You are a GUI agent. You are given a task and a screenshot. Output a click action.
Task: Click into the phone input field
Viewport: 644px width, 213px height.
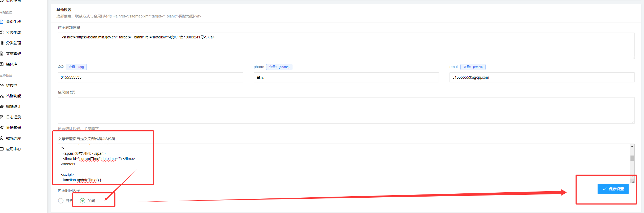tap(346, 77)
